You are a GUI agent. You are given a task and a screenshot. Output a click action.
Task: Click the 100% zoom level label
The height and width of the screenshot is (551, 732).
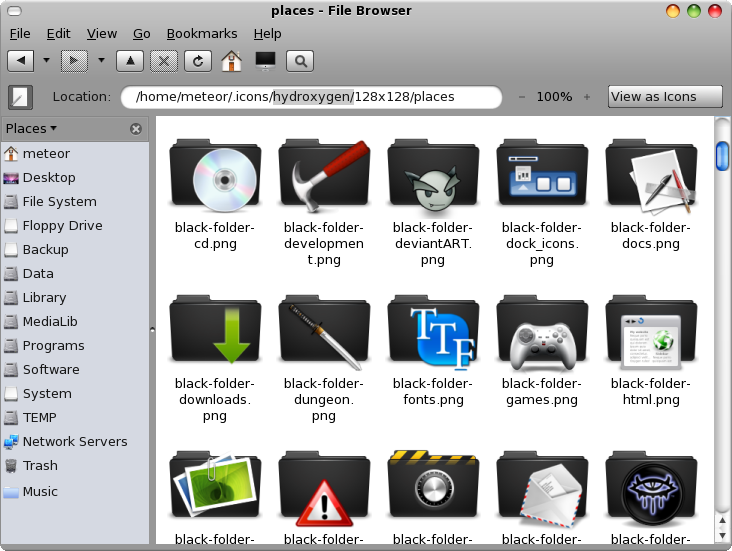point(554,97)
